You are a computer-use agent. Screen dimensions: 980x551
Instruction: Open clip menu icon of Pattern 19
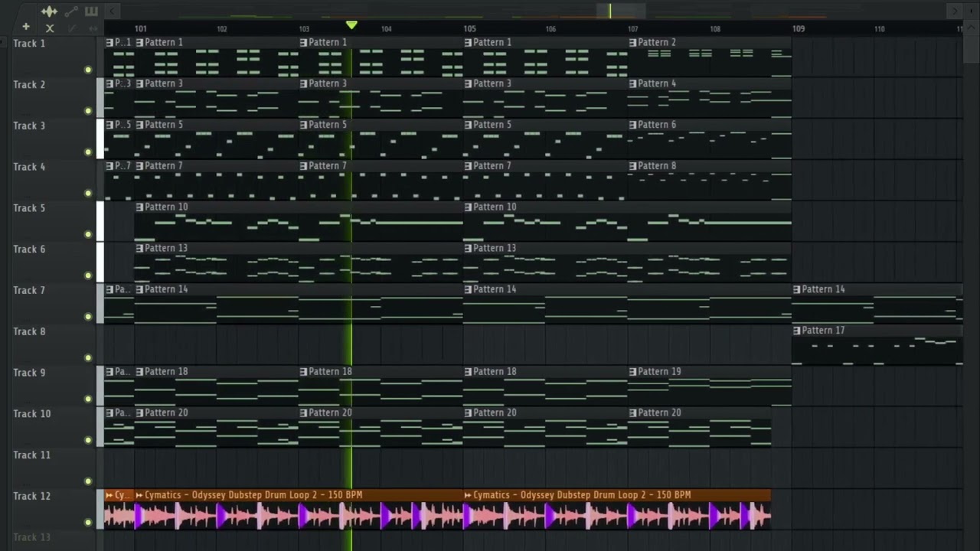[632, 372]
